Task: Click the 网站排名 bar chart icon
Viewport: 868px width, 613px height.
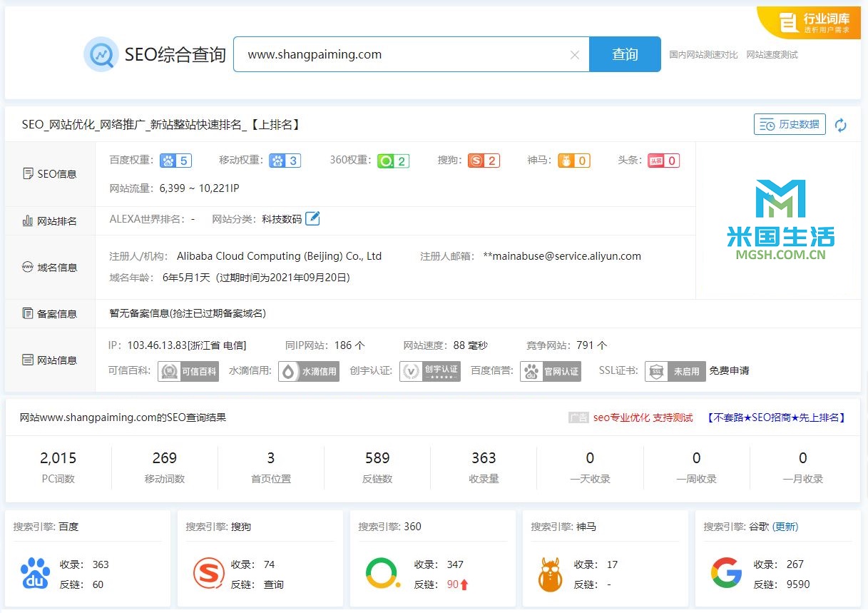Action: (x=29, y=221)
